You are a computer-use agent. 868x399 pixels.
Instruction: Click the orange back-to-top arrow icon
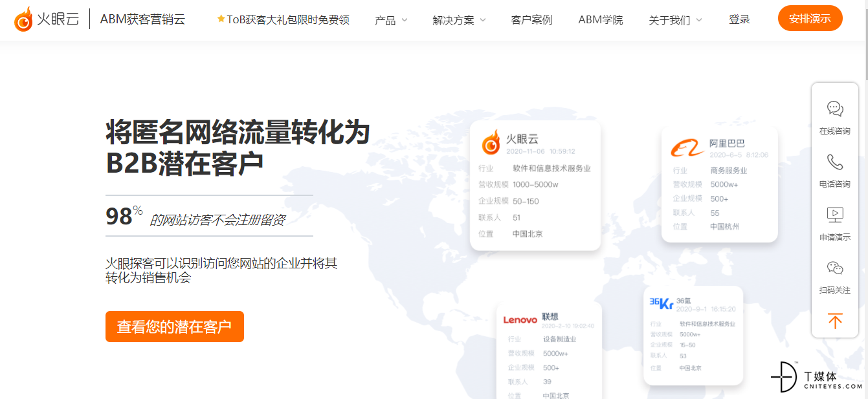[835, 321]
